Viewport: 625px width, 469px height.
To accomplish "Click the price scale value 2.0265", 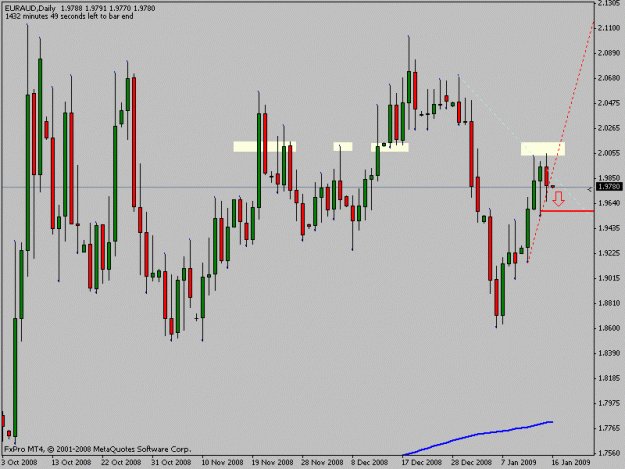I will (x=609, y=128).
